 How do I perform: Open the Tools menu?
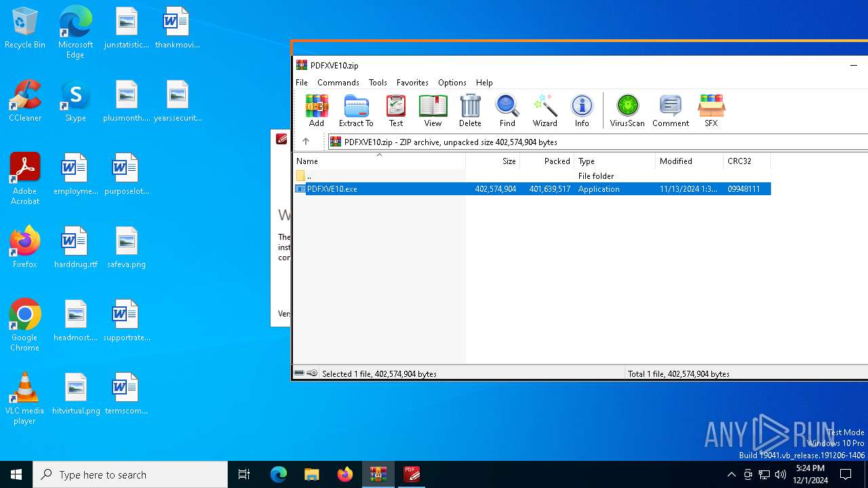pos(378,82)
